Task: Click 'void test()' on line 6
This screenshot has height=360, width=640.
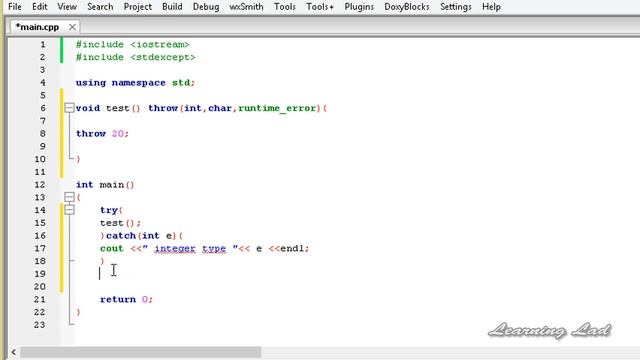Action: click(108, 108)
